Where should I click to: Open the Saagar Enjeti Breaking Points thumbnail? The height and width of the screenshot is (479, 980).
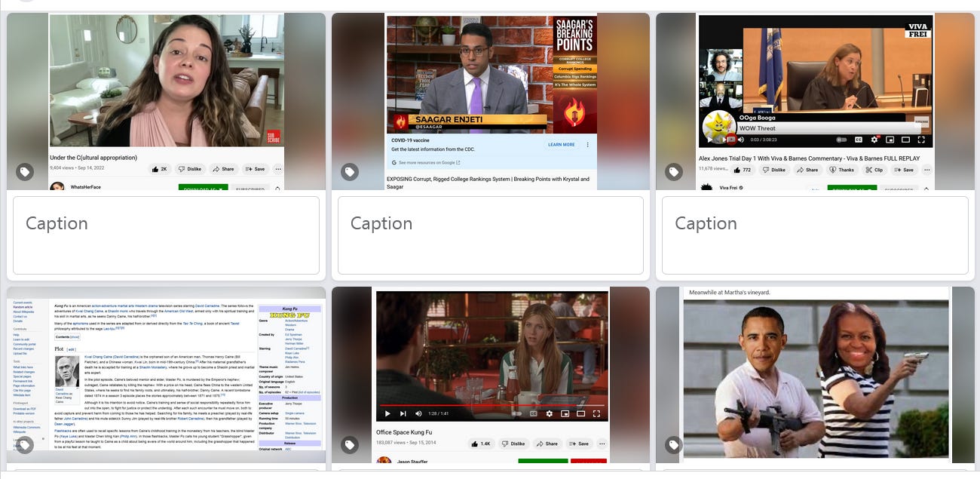coord(491,101)
